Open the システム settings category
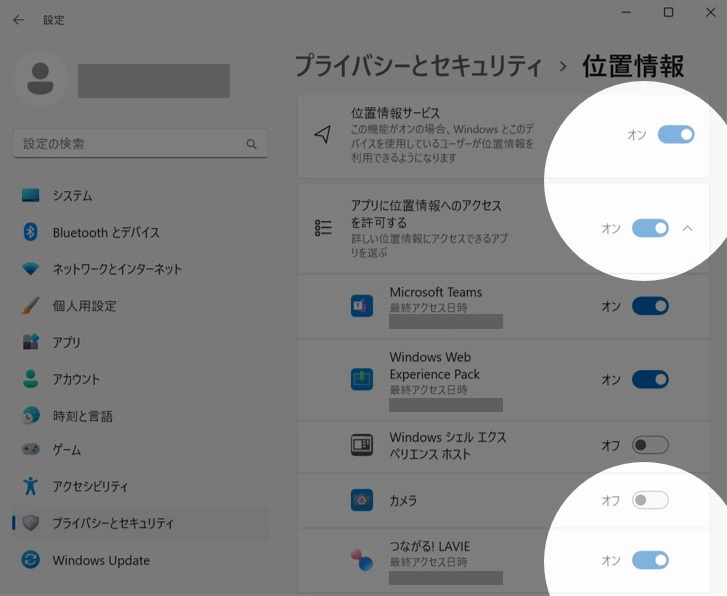This screenshot has height=596, width=727. 72,195
